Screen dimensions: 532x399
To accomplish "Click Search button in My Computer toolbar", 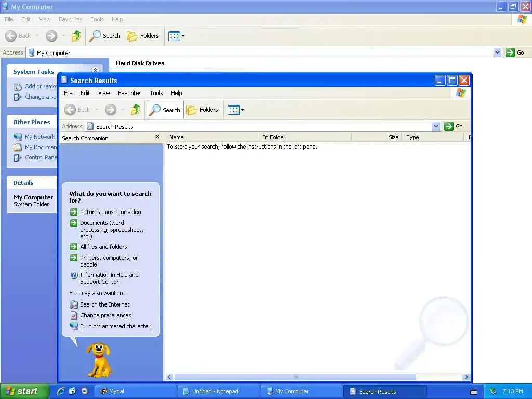I will coord(105,36).
